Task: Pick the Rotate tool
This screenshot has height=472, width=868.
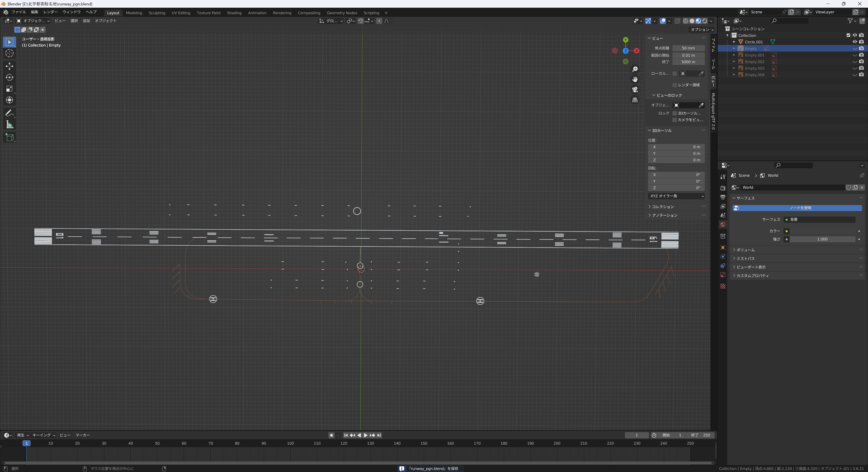Action: [9, 78]
